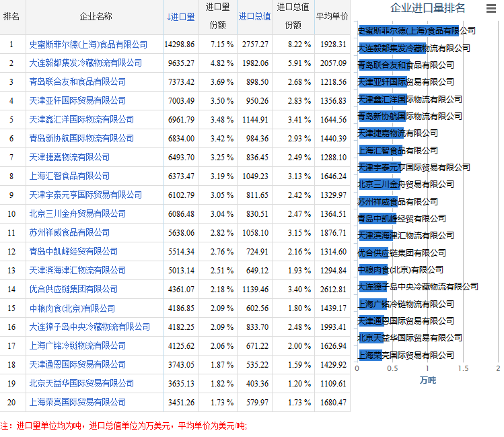Open 青岛新协航国际物流有限公司 company link
504x437 pixels.
click(81, 138)
